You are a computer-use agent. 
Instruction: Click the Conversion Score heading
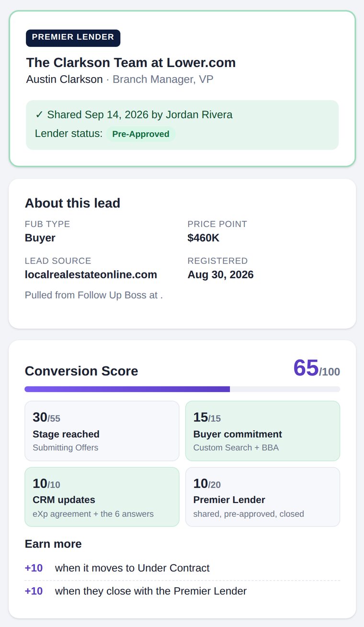point(81,371)
